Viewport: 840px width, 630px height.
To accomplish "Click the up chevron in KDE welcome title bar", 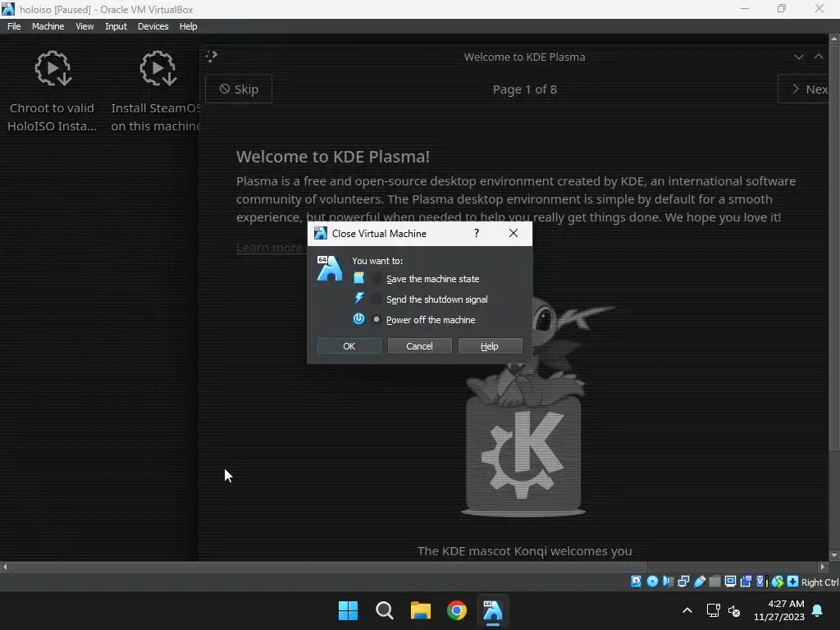I will tap(819, 57).
